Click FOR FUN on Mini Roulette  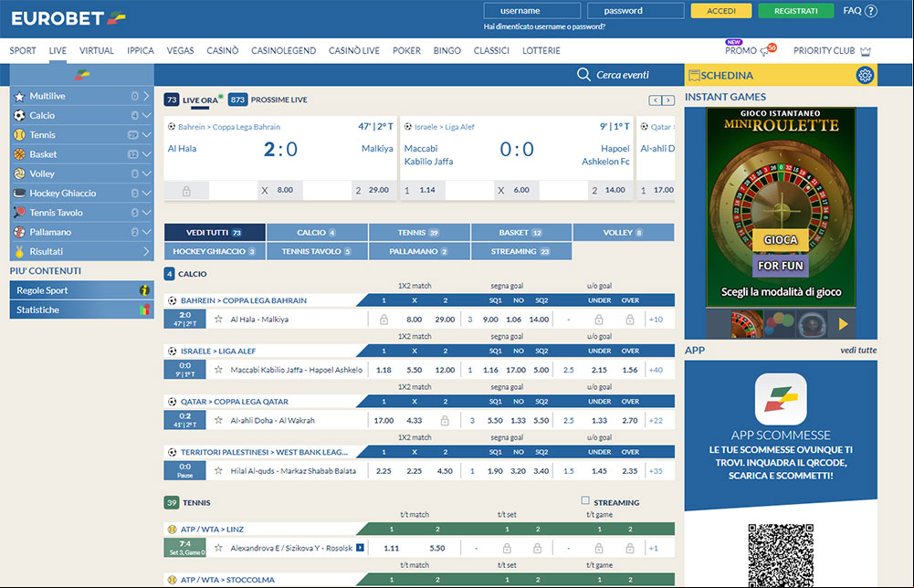(x=781, y=266)
